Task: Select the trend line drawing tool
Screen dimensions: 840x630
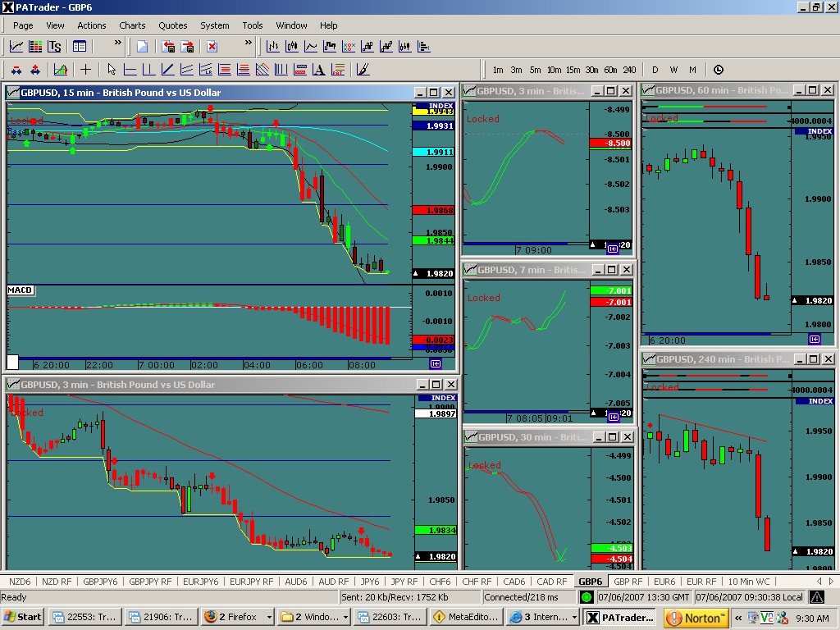Action: tap(167, 70)
